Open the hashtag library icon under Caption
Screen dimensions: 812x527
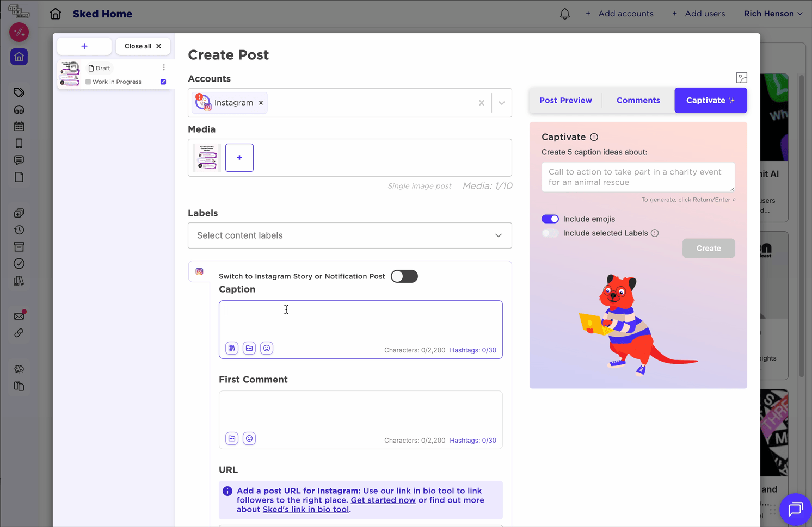click(231, 348)
